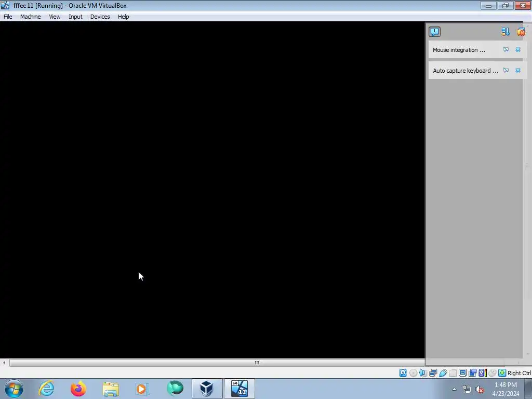Toggle the notification center speech-bubble icon
The height and width of the screenshot is (399, 532).
pyautogui.click(x=435, y=32)
